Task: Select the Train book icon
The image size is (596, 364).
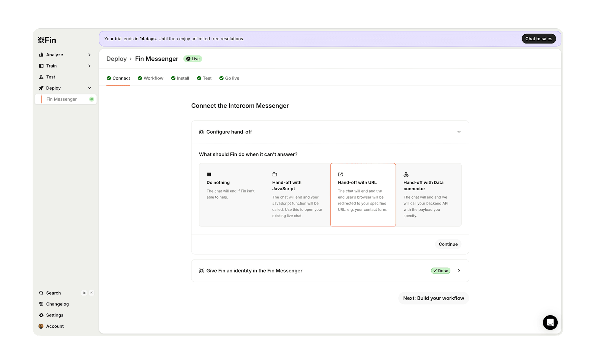Action: tap(41, 66)
